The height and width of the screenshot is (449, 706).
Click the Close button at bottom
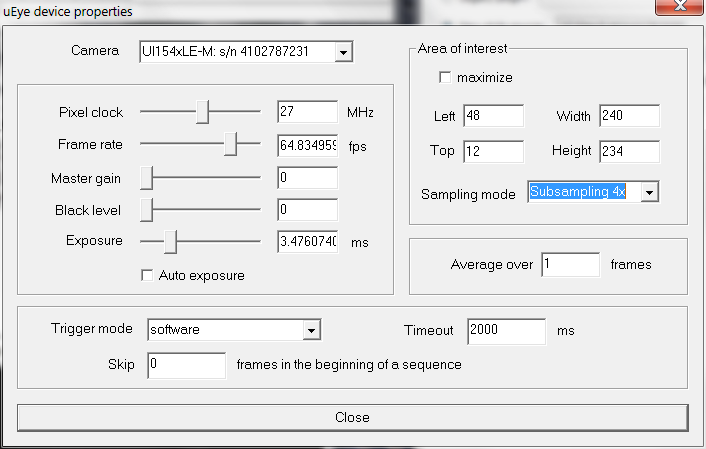(x=352, y=417)
